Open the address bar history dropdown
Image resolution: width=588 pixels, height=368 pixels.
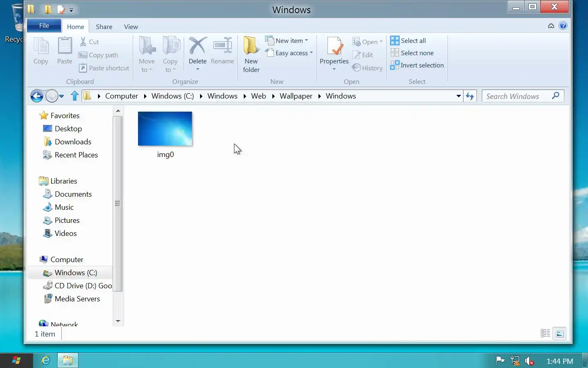click(x=459, y=96)
